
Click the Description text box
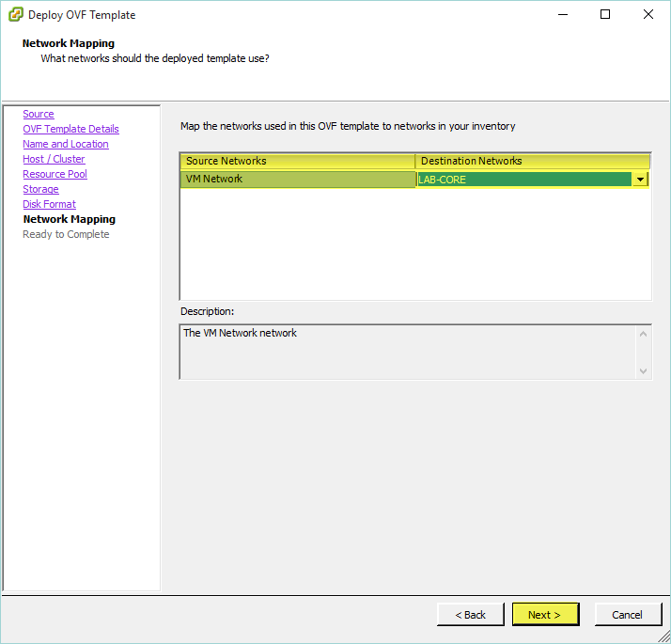tap(408, 352)
